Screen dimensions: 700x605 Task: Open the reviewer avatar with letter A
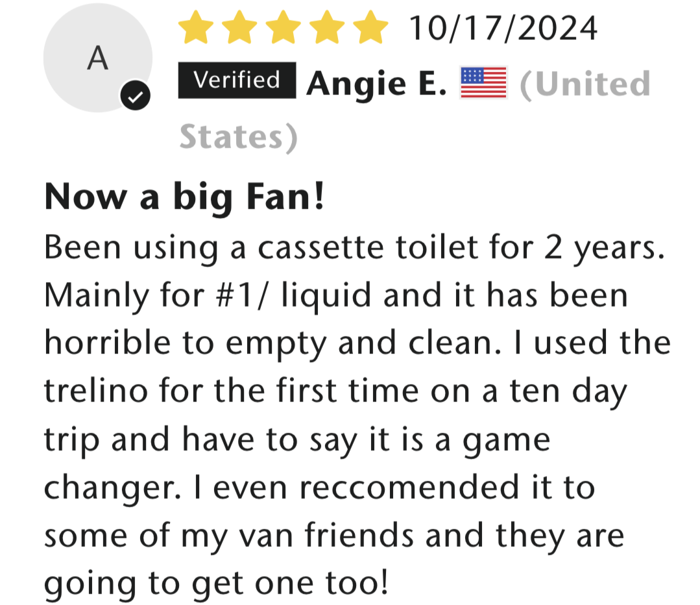point(98,58)
